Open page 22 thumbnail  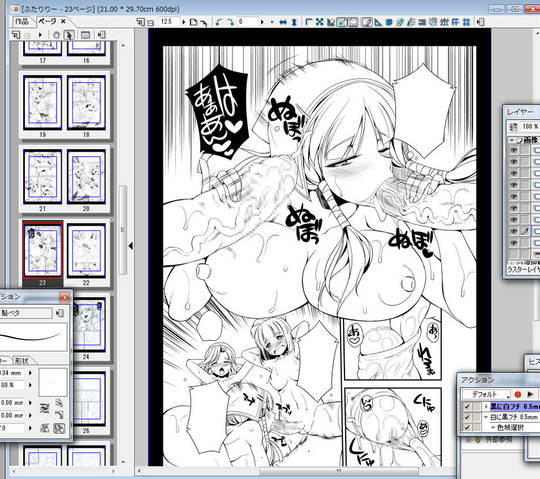86,251
